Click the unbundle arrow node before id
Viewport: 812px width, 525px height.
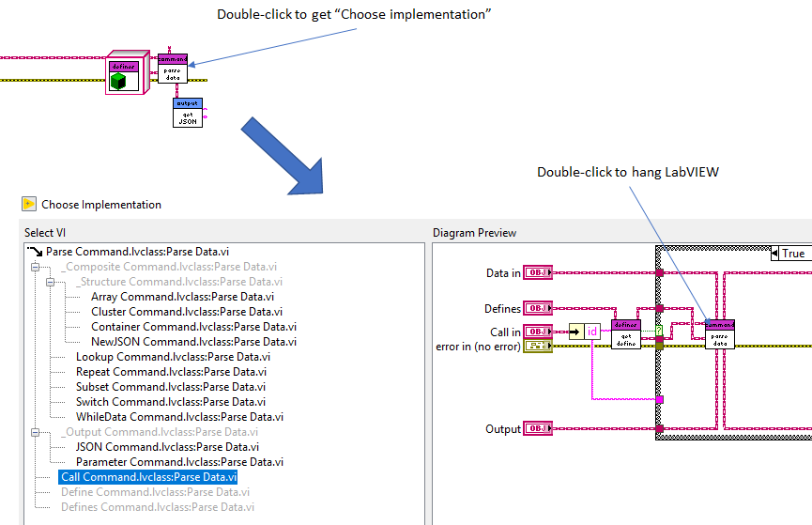575,332
